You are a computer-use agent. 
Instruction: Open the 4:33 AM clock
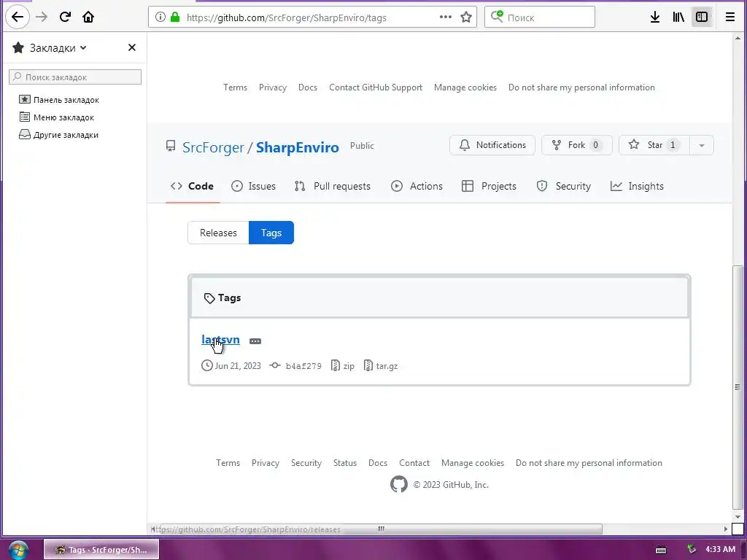(x=720, y=549)
